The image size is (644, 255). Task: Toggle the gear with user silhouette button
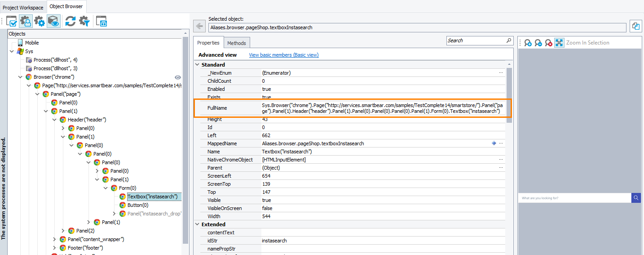(25, 21)
